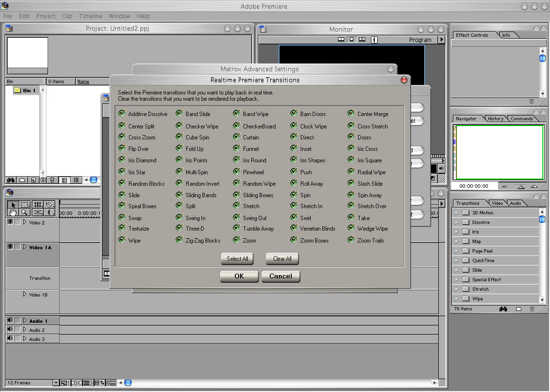Open time zoom level dropdown (12 Frames)
This screenshot has width=550, height=392.
click(56, 383)
